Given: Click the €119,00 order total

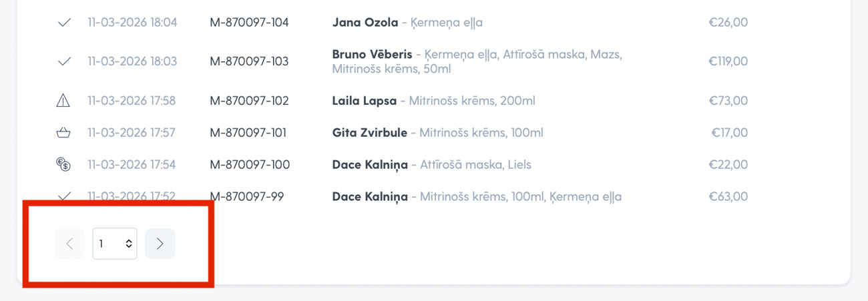Looking at the screenshot, I should (x=728, y=61).
